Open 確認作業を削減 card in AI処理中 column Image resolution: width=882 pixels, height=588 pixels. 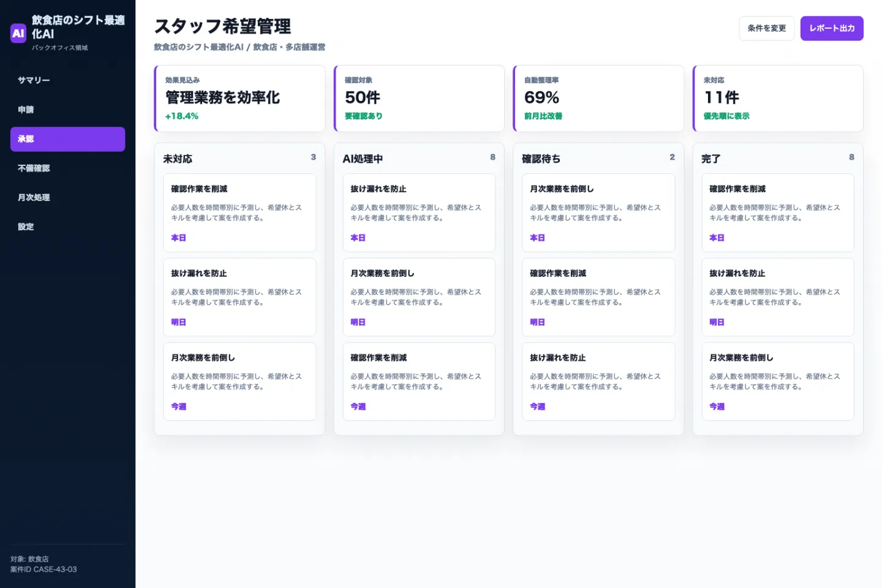click(x=419, y=382)
